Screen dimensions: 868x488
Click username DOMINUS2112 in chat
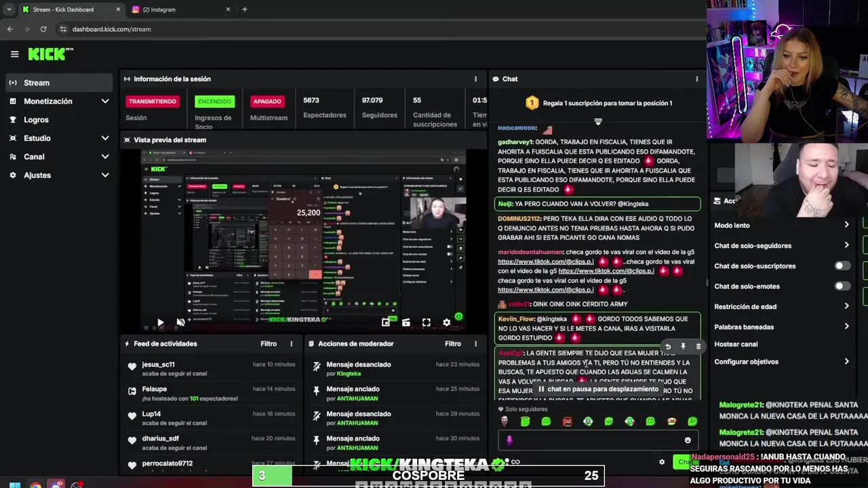click(519, 219)
